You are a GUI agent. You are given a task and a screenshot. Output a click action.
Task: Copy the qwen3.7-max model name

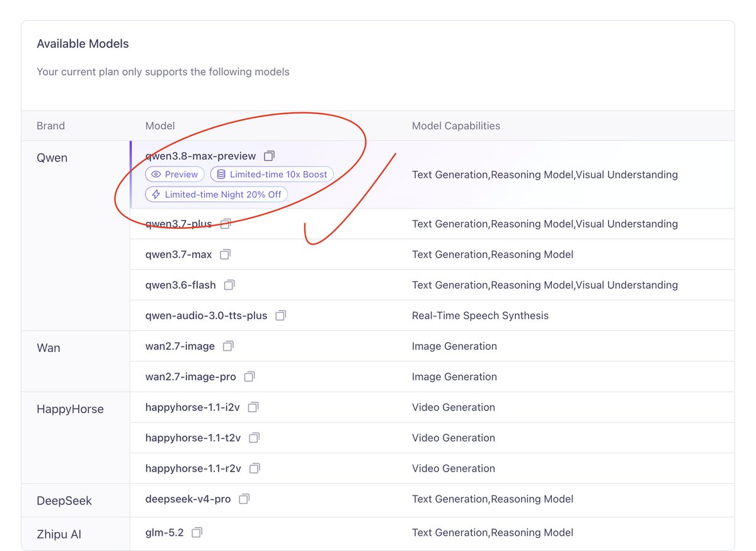pyautogui.click(x=225, y=255)
